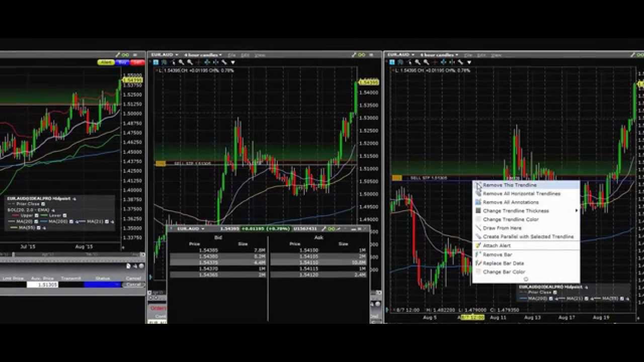Click wrench configure icon on middle chart
The image size is (644, 362).
click(x=354, y=55)
